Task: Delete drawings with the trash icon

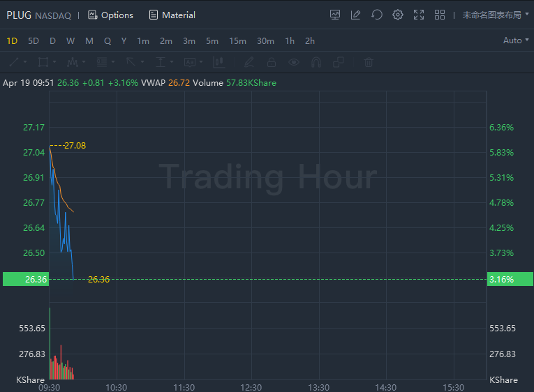Action: [369, 62]
